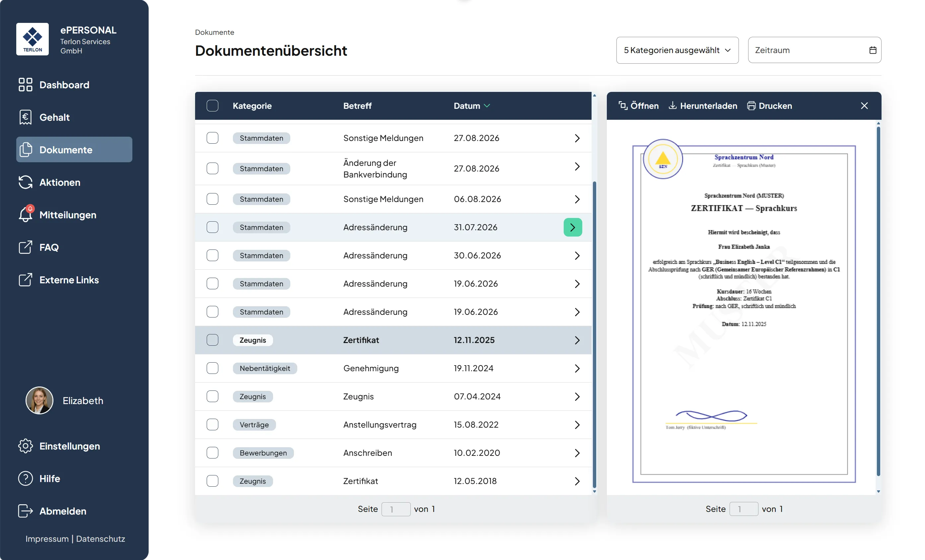
Task: Click the Abmelden logout icon
Action: (x=26, y=511)
